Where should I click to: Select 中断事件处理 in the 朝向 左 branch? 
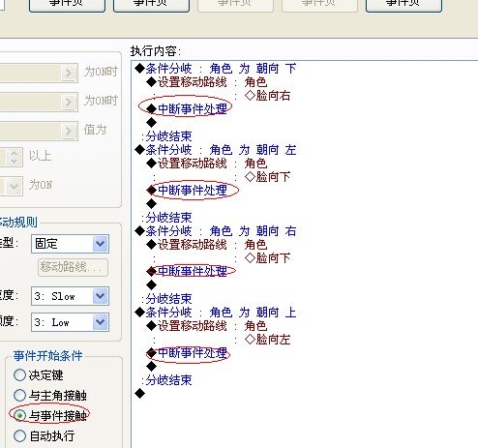pyautogui.click(x=187, y=191)
